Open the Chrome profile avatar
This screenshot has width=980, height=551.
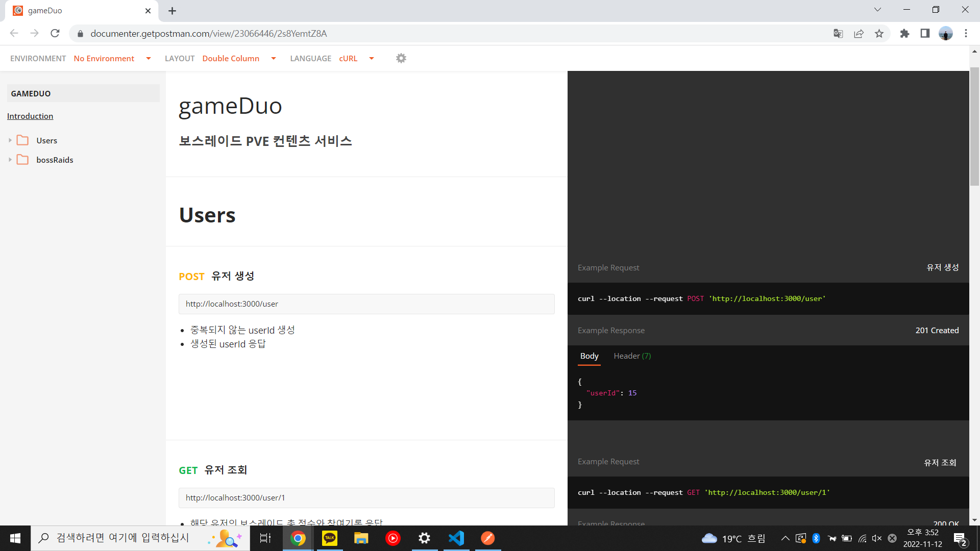point(946,34)
